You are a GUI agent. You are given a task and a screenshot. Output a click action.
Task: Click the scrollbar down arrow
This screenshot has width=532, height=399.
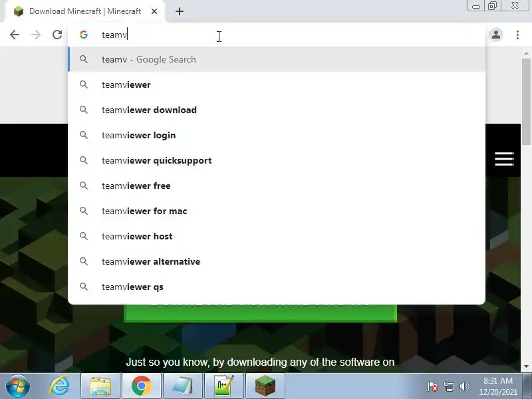click(526, 366)
